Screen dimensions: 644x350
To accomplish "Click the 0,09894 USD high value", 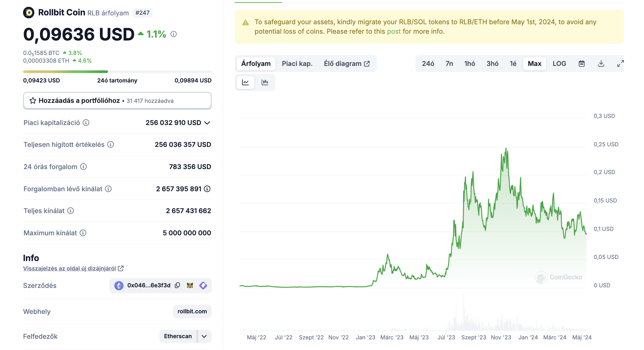I will (x=193, y=80).
